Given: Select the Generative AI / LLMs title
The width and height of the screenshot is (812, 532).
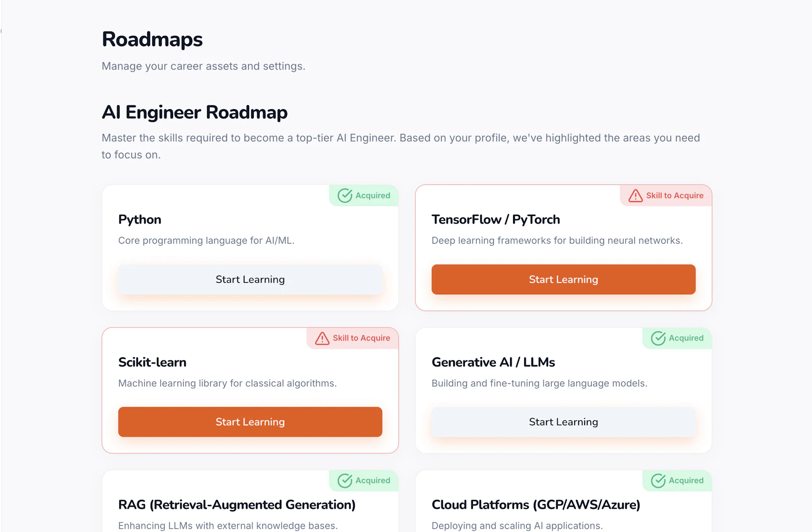Looking at the screenshot, I should pos(493,362).
